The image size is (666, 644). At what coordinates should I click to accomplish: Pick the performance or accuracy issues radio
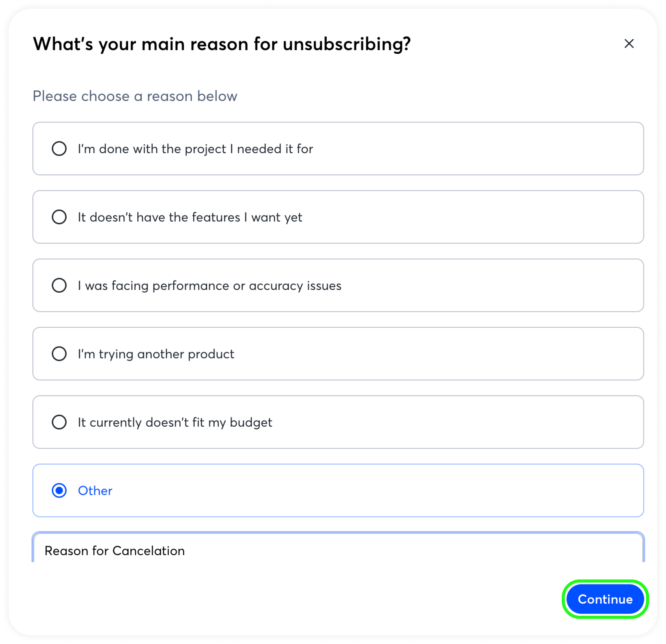pyautogui.click(x=59, y=285)
